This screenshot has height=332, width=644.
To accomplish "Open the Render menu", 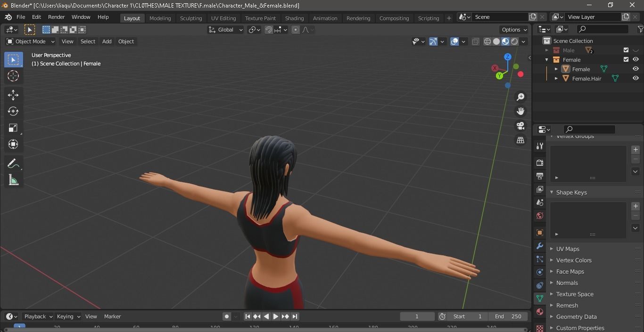I will pyautogui.click(x=56, y=17).
